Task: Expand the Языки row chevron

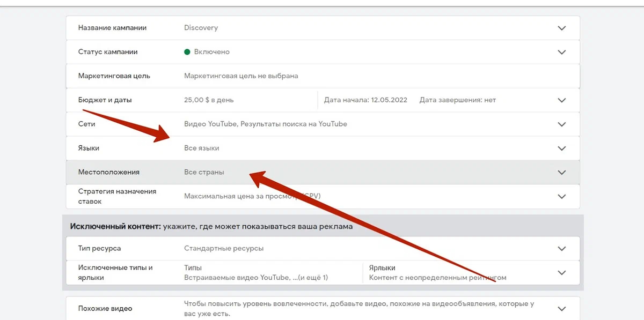Action: click(561, 148)
